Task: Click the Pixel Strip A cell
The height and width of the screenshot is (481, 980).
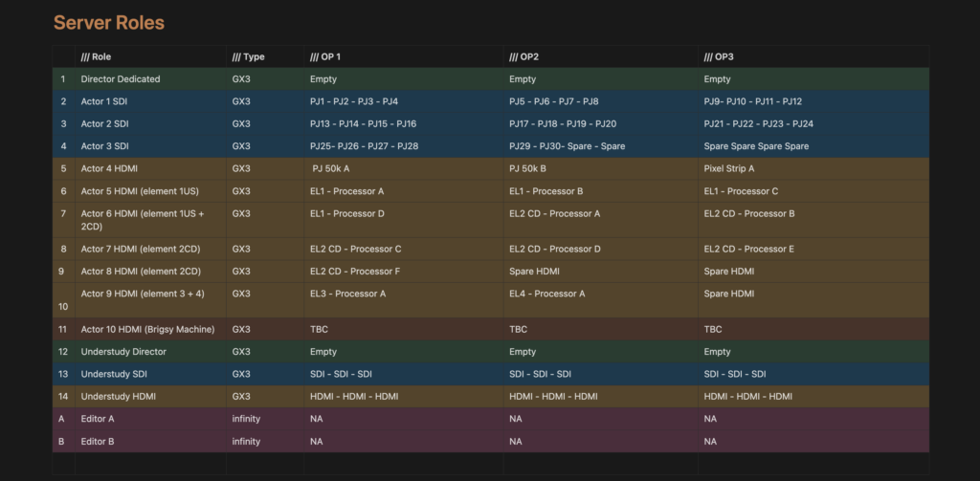Action: point(813,168)
